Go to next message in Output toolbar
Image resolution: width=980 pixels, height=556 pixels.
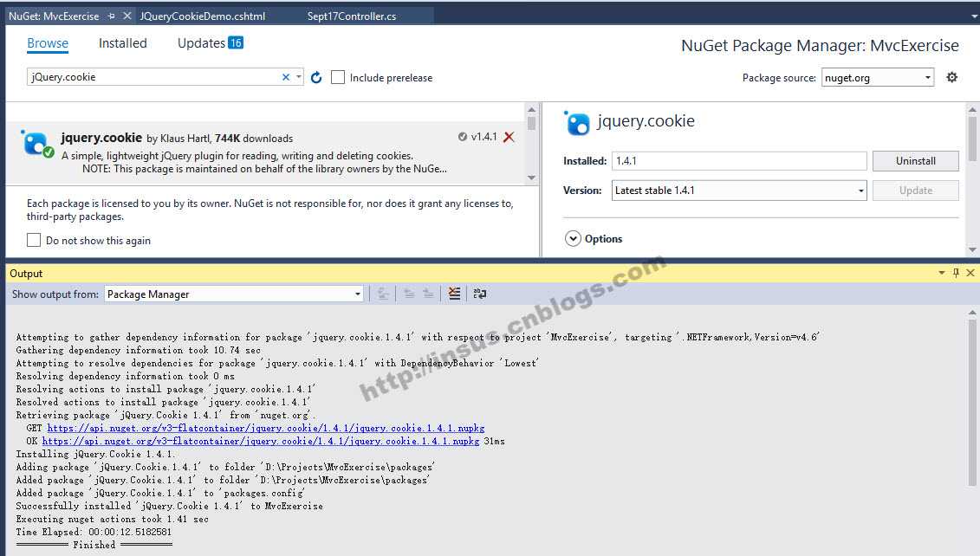point(428,294)
